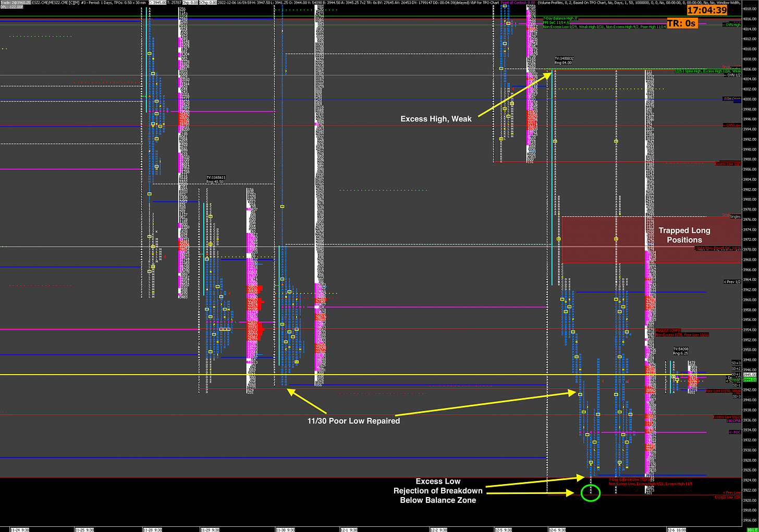
Task: Select the SD-1 band label
Action: point(736,385)
